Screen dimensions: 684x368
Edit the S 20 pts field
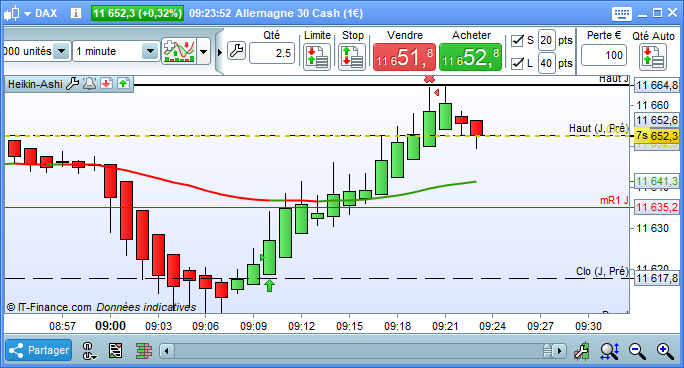point(547,41)
